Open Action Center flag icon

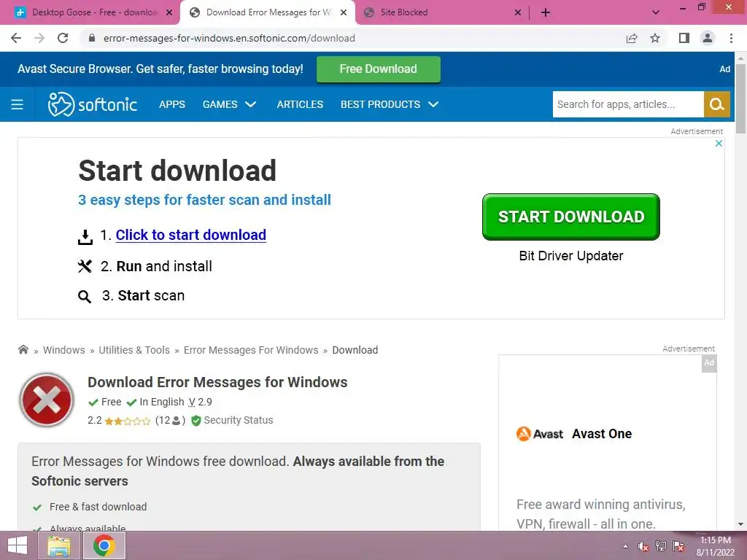[x=678, y=546]
